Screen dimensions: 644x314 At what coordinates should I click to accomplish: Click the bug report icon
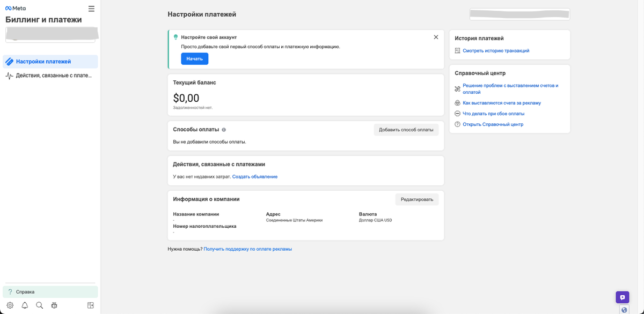[54, 305]
